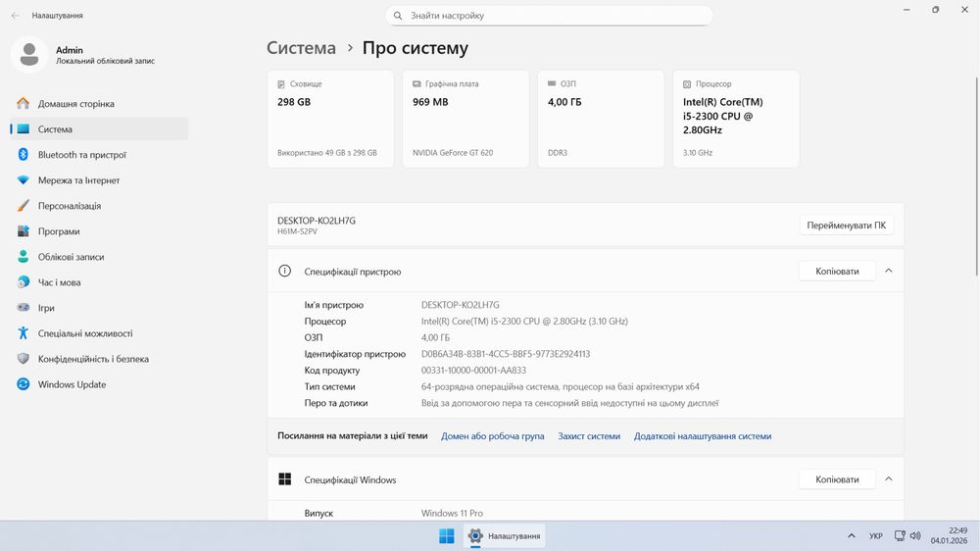Click the System monitor icon in sidebar
Screen dimensions: 980x551
pos(24,128)
